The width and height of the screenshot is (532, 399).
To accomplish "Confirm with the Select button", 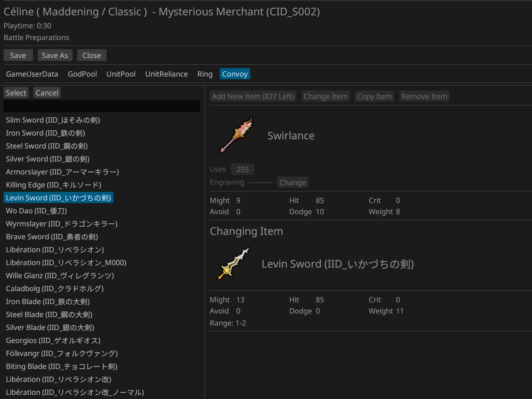I will pos(16,93).
